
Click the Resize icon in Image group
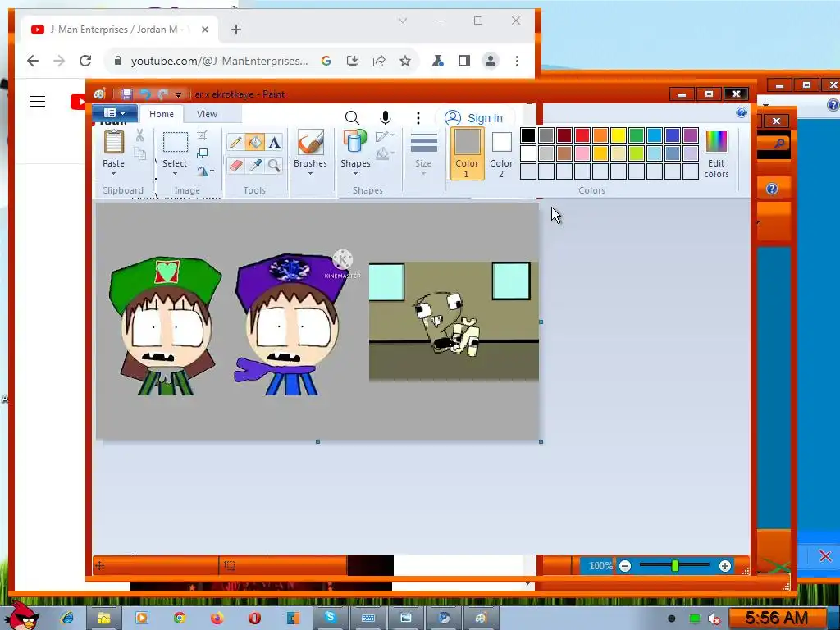coord(202,153)
